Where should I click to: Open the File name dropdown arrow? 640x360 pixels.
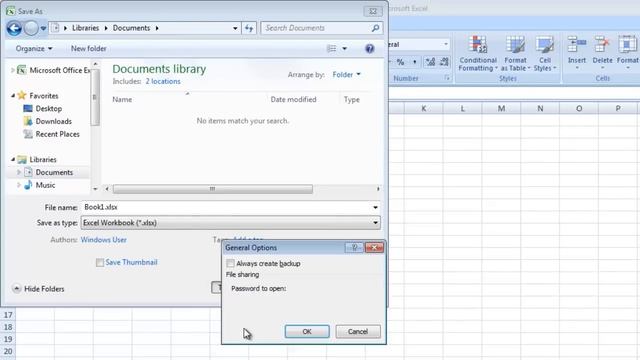point(375,207)
